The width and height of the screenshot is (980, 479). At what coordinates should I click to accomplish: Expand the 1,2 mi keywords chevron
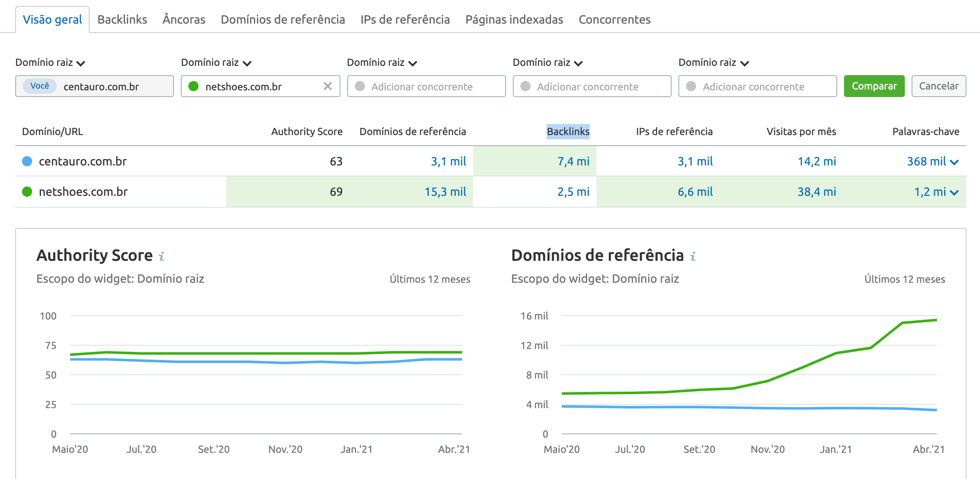point(954,192)
